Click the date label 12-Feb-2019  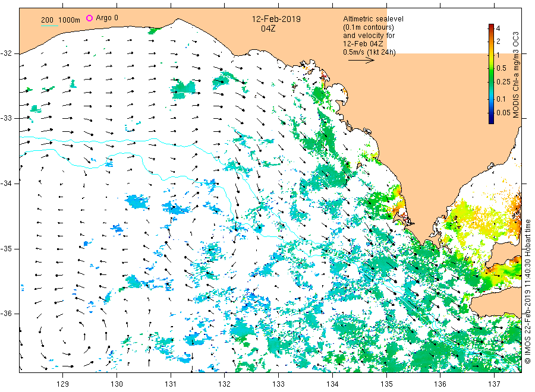pos(276,19)
